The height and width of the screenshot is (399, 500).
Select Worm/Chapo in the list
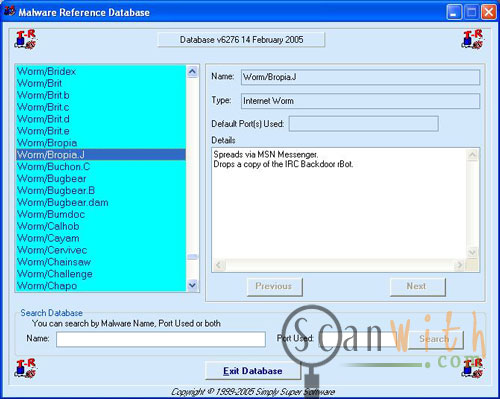(101, 286)
